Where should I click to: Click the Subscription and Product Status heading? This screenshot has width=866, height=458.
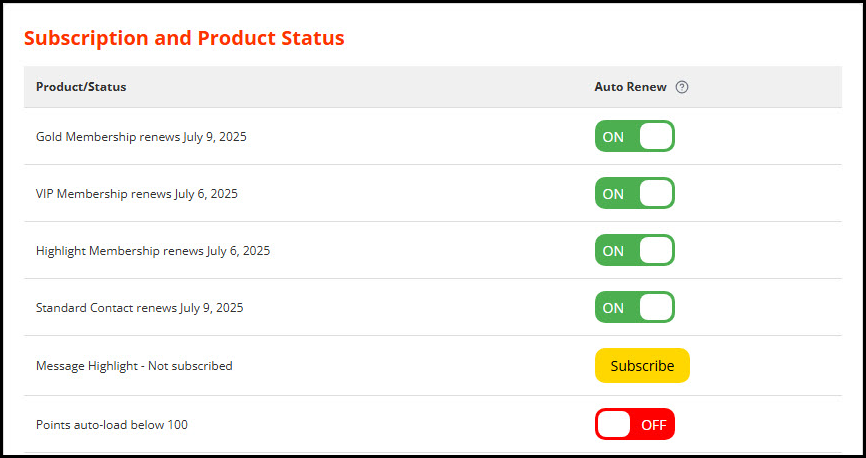click(184, 38)
